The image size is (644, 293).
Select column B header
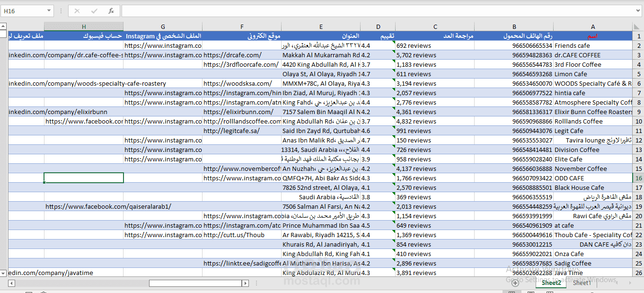(x=514, y=27)
